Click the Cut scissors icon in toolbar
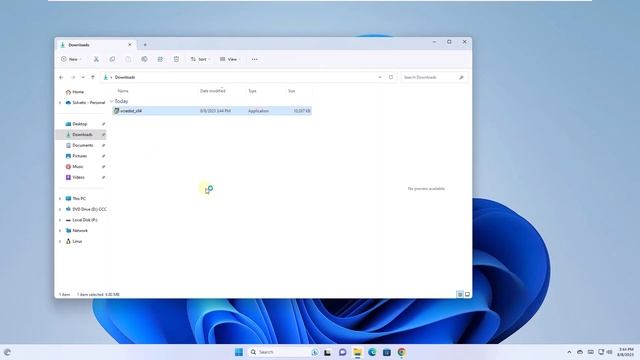 click(96, 59)
